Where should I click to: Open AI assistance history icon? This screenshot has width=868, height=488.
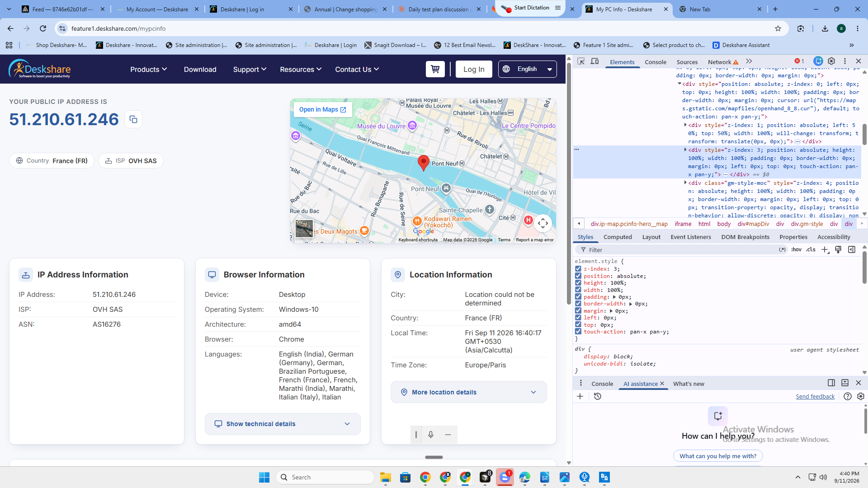(597, 396)
